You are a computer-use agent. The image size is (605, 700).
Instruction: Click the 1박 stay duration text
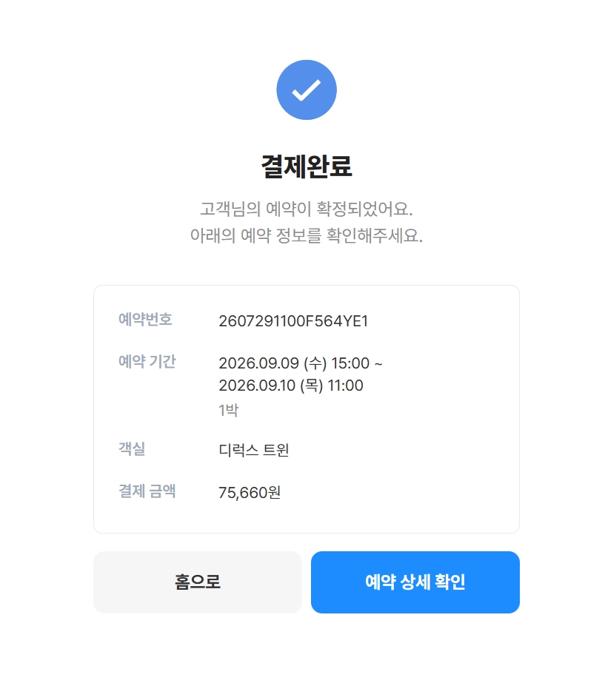pos(228,410)
